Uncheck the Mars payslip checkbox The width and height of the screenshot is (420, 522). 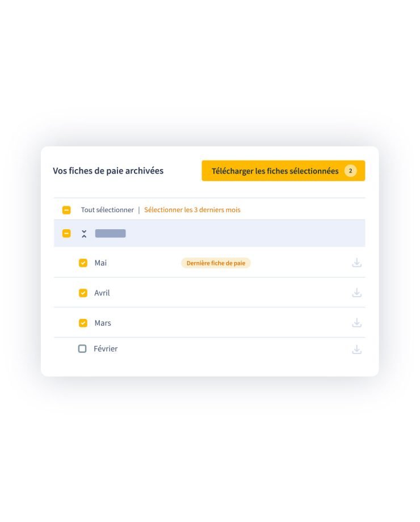(x=83, y=323)
